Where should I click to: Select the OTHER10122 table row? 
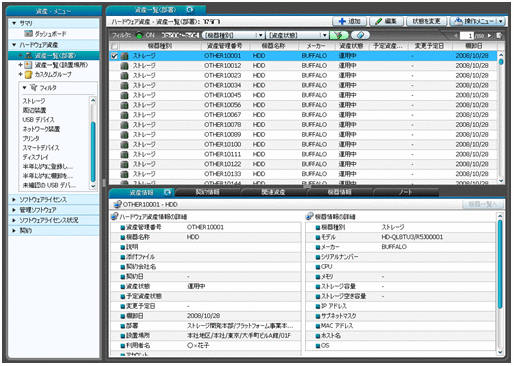point(303,164)
